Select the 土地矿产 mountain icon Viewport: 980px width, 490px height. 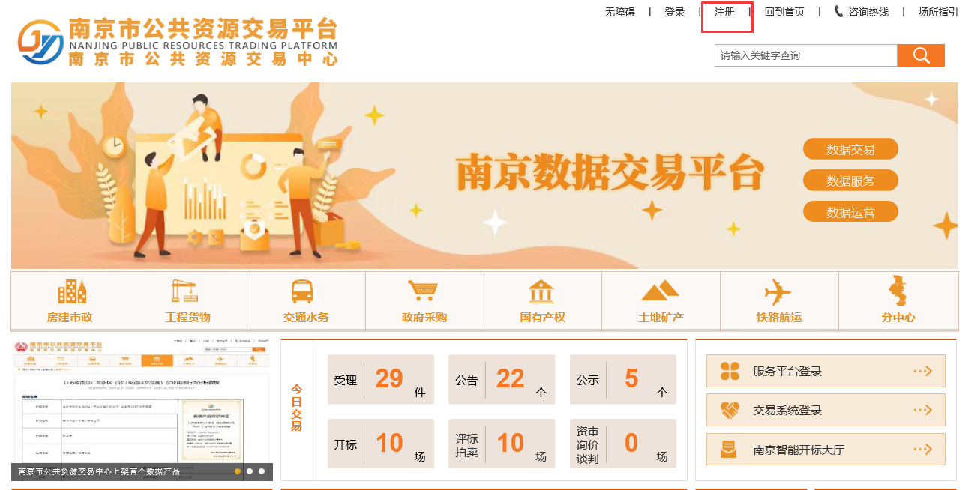(660, 291)
